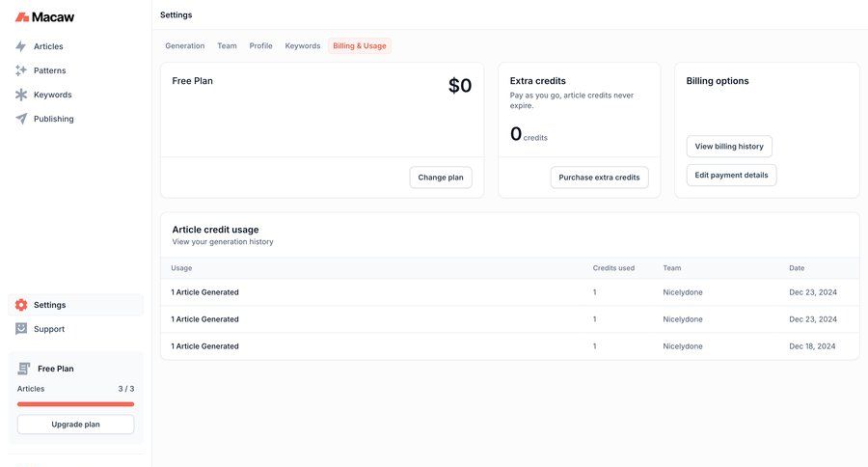
Task: Click the Extra credits heading
Action: 537,81
